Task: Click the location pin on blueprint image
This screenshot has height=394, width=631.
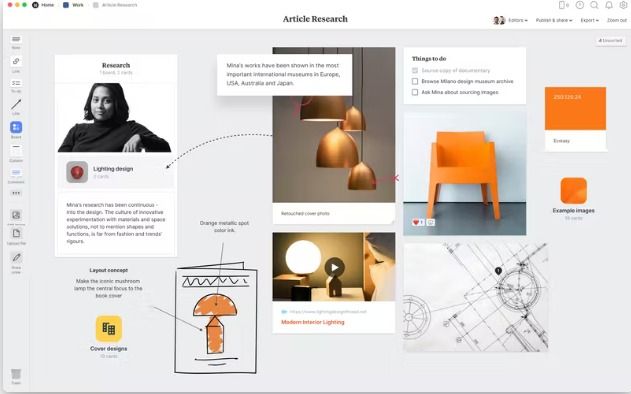Action: 498,271
